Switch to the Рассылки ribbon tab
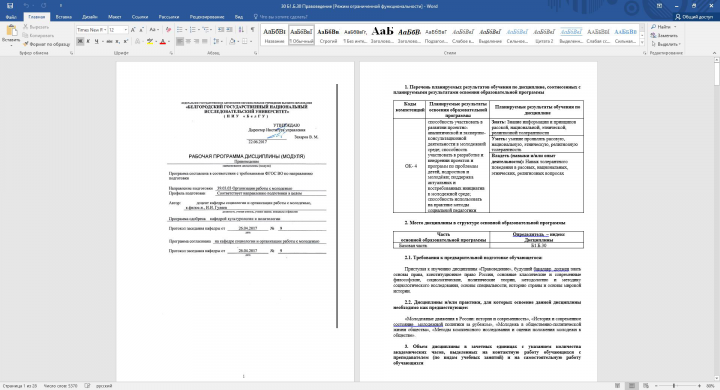Viewport: 720px width, 390px height. coord(169,17)
